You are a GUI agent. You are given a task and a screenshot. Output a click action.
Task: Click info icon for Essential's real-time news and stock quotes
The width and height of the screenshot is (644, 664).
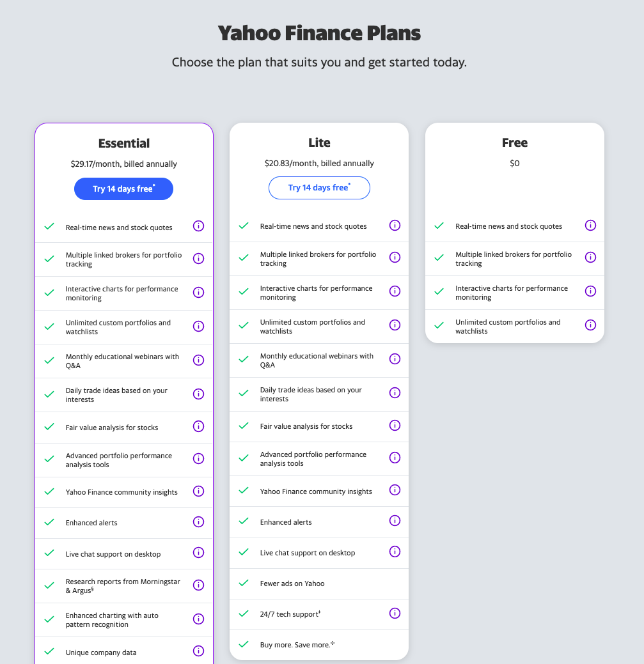pos(198,226)
